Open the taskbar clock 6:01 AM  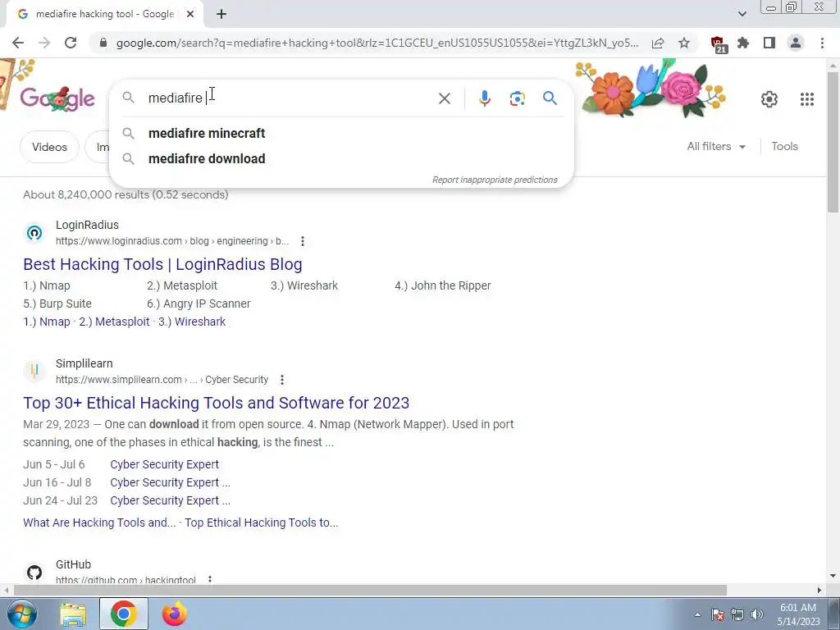pyautogui.click(x=798, y=614)
